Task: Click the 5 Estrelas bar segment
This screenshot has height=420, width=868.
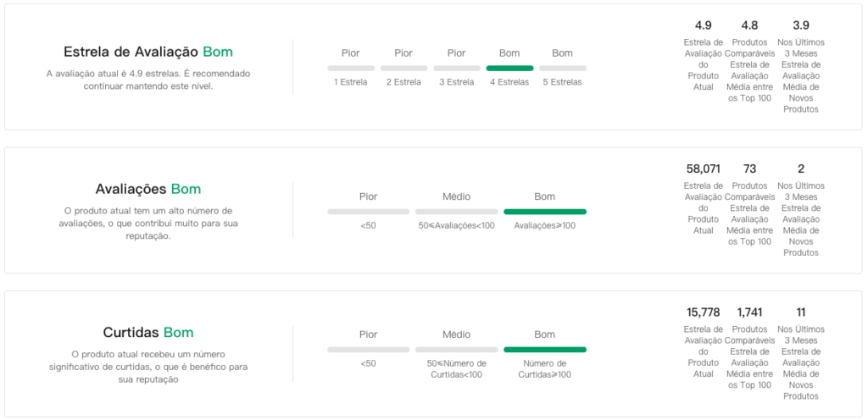Action: 562,68
